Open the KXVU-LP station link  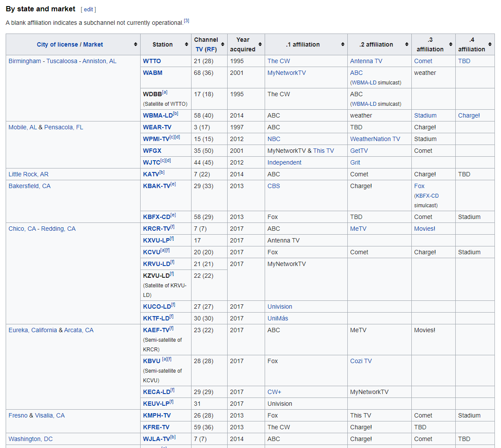[156, 241]
